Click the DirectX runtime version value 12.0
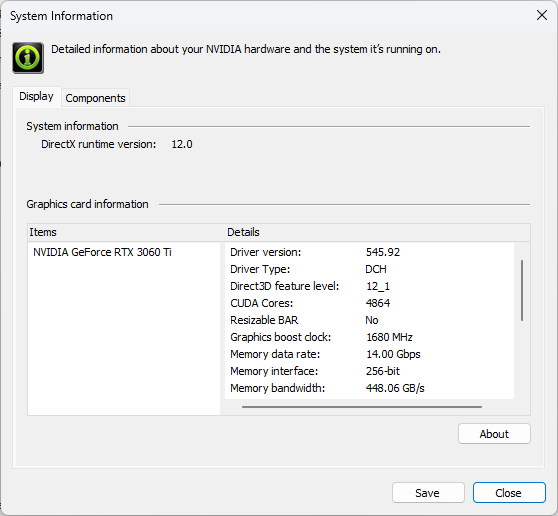The image size is (558, 516). (182, 144)
